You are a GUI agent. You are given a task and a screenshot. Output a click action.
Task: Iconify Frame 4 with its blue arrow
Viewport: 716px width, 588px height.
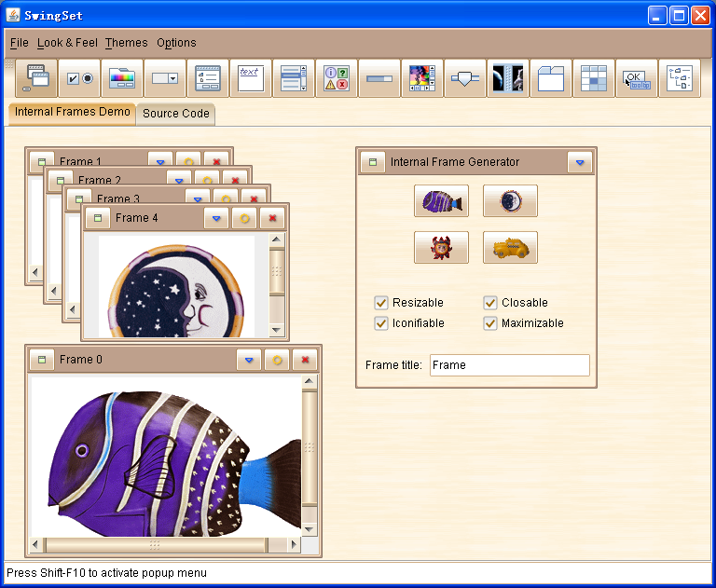pyautogui.click(x=216, y=218)
